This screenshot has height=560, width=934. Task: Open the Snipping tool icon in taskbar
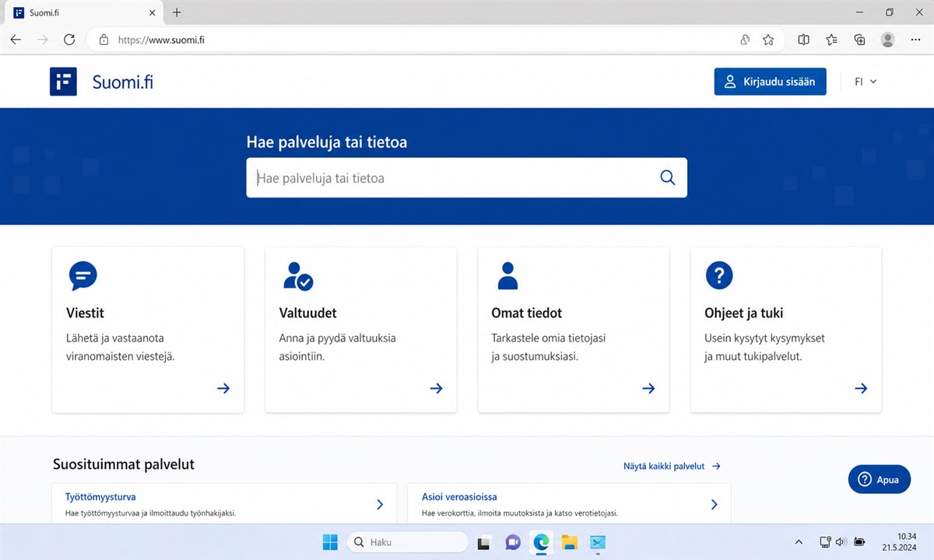[598, 542]
